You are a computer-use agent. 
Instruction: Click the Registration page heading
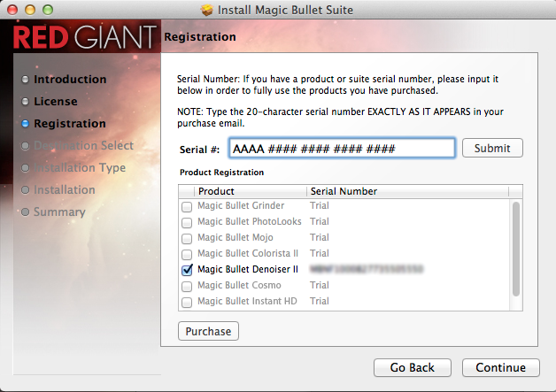pos(200,37)
